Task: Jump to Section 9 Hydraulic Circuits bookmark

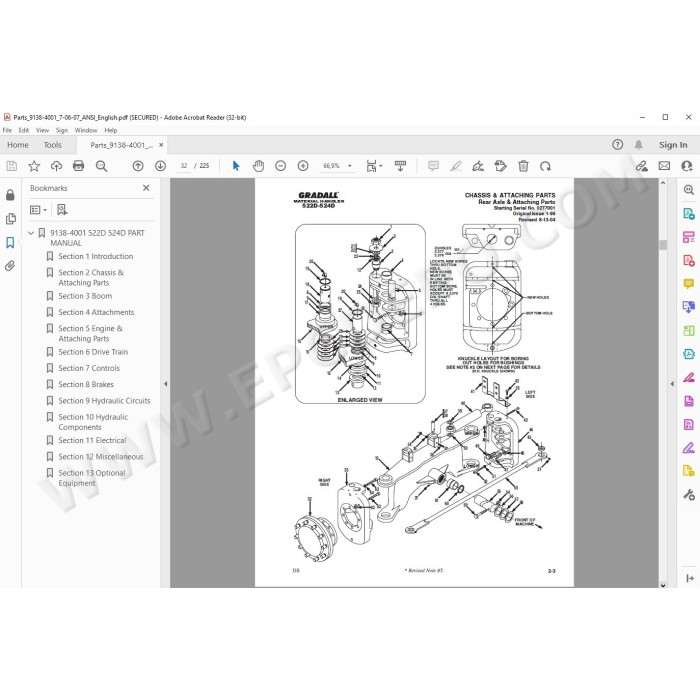Action: [104, 401]
